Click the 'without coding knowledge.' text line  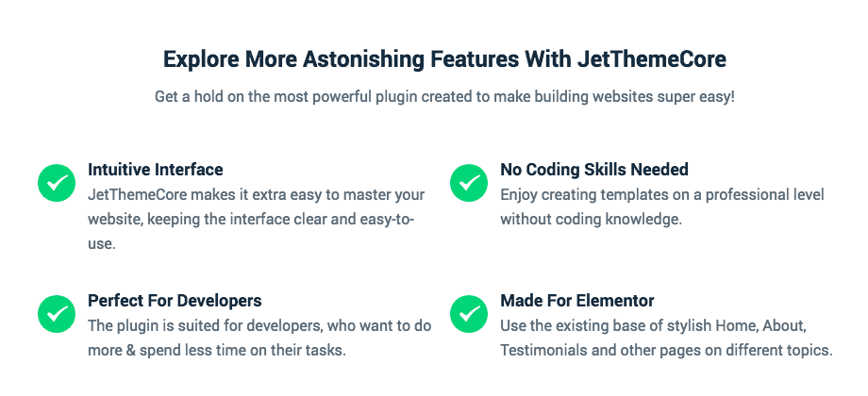tap(591, 219)
